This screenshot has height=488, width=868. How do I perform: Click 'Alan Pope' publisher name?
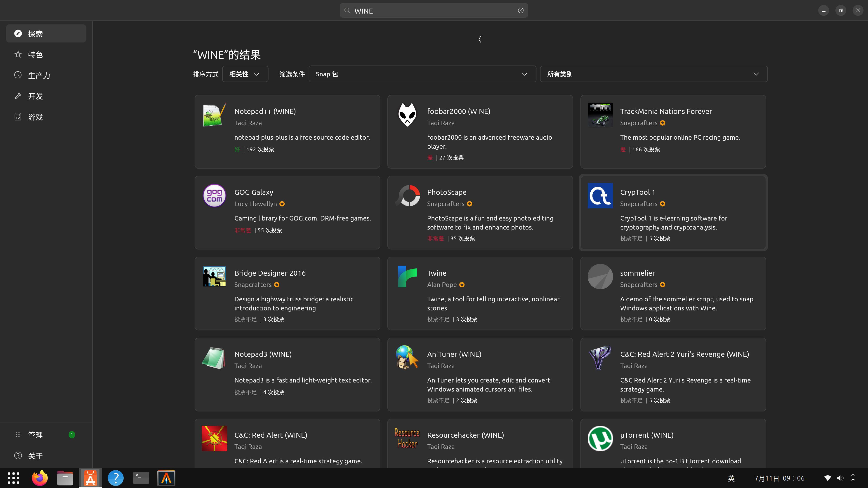coord(442,285)
